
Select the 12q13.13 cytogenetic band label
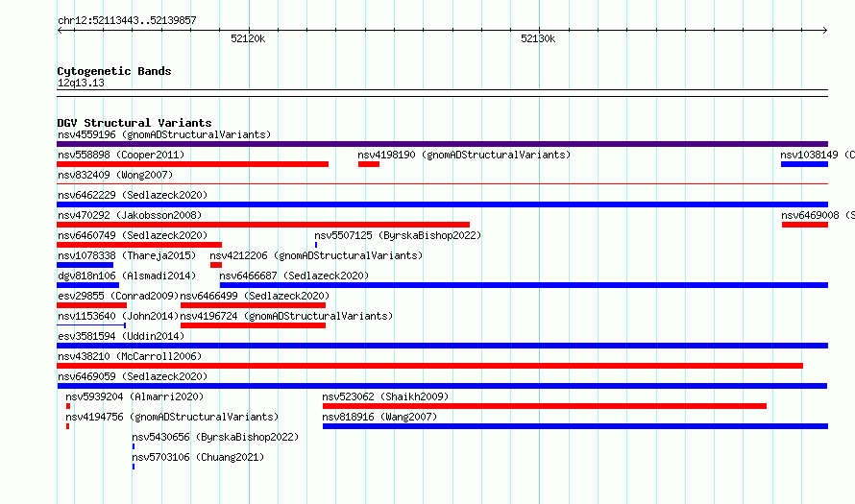(x=81, y=83)
